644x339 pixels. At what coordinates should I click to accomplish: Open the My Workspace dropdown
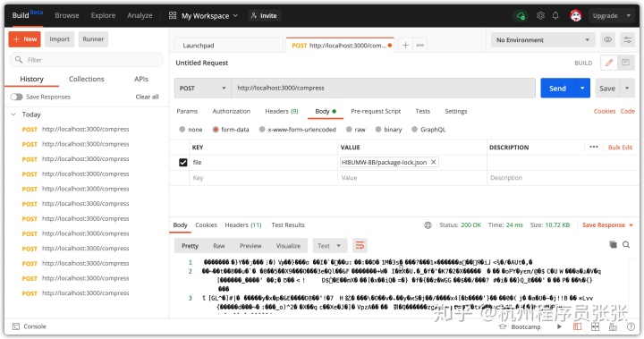[x=209, y=15]
